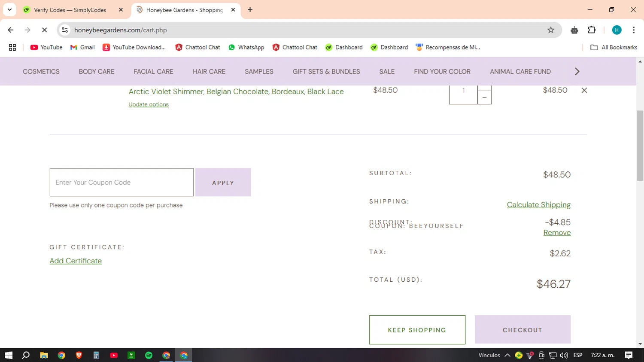Open the apps grid in bookmarks bar
The image size is (644, 362).
12,47
